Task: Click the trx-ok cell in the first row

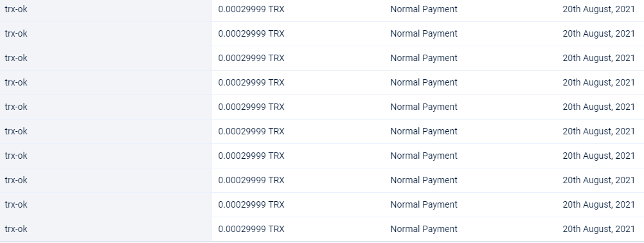Action: [x=16, y=9]
